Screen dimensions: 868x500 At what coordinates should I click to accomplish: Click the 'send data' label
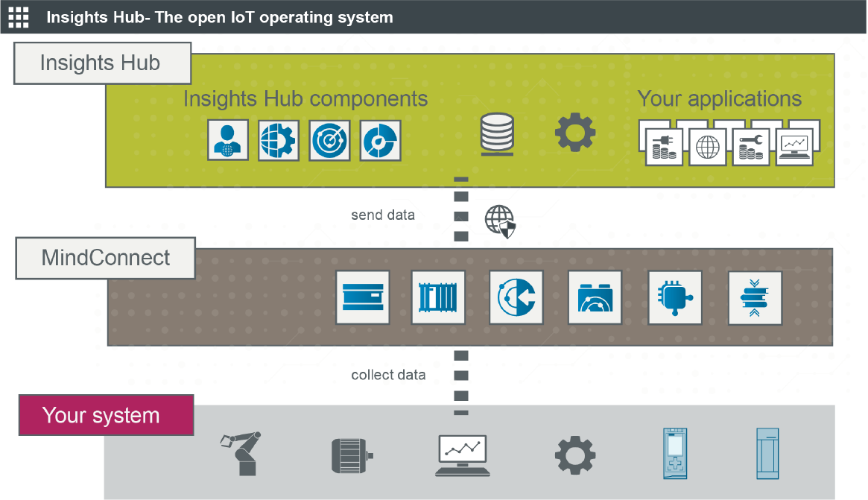coord(383,215)
